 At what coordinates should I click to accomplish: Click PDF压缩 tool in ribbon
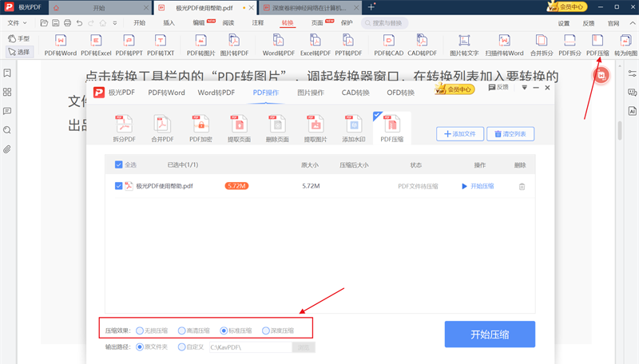click(597, 45)
